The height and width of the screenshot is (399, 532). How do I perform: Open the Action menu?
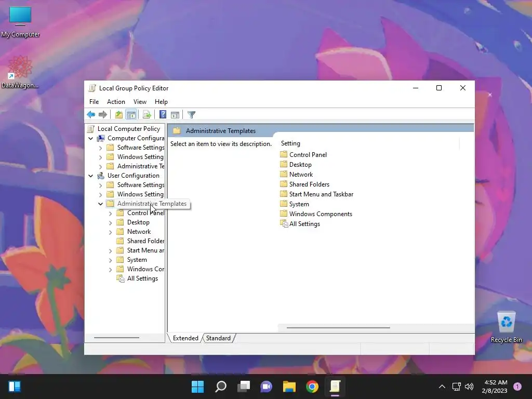pyautogui.click(x=116, y=102)
